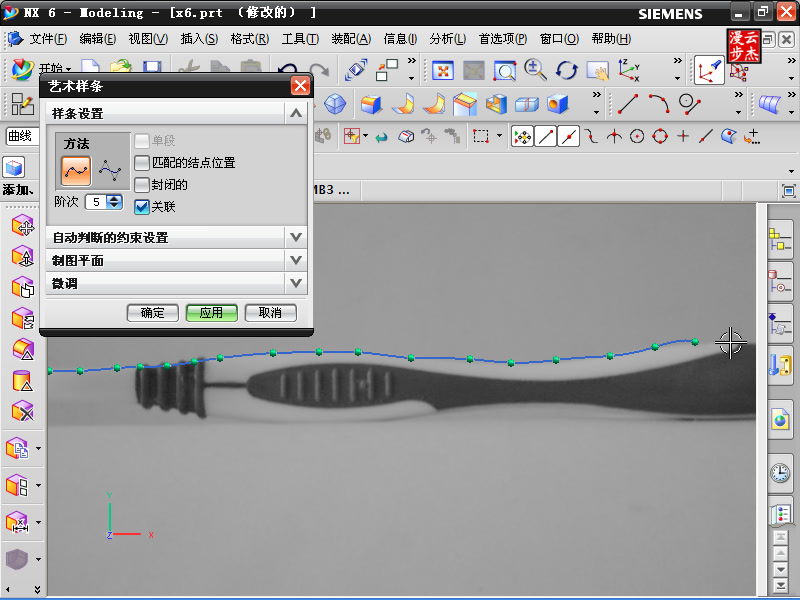
Task: Collapse the 样条设置 section
Action: click(296, 113)
